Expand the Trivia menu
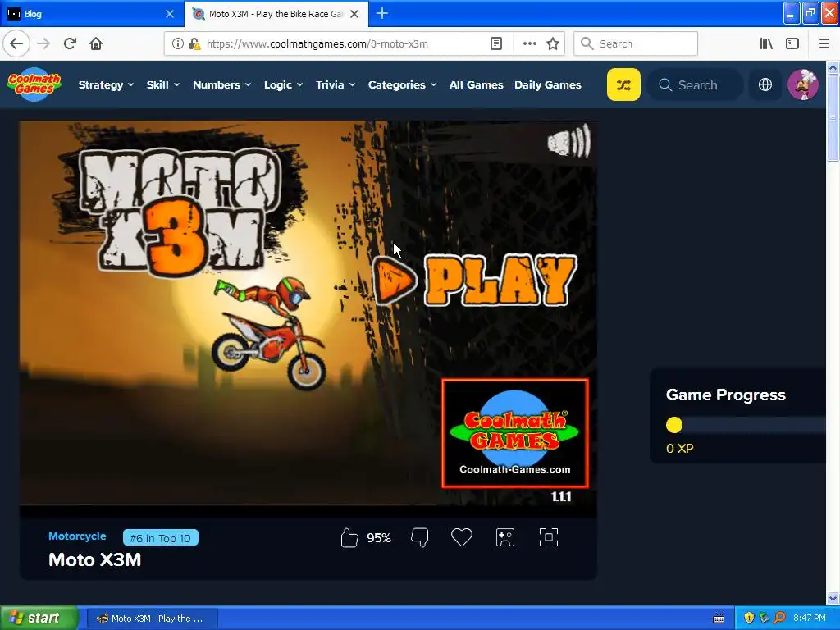The image size is (840, 630). 336,84
